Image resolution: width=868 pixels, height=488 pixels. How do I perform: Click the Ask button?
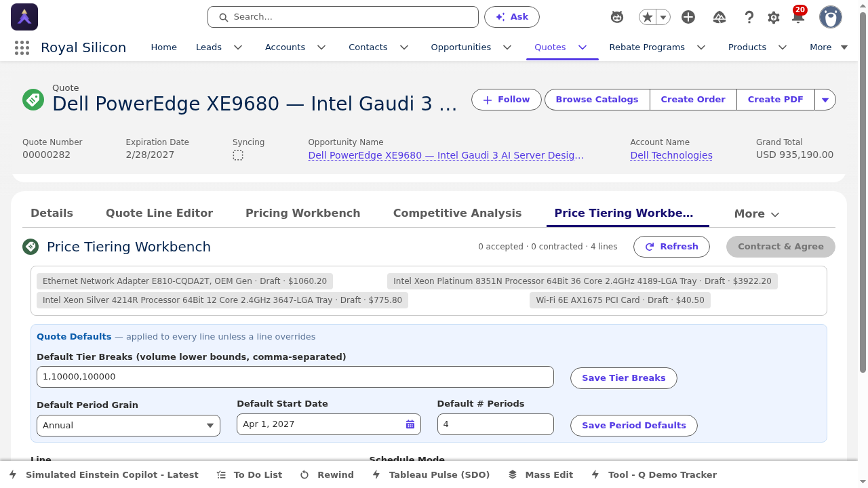point(512,17)
